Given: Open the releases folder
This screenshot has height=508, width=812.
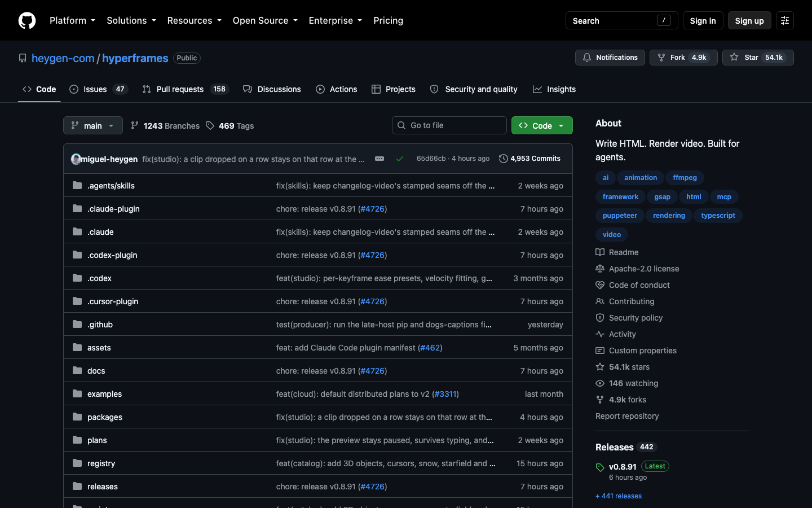Looking at the screenshot, I should tap(103, 487).
